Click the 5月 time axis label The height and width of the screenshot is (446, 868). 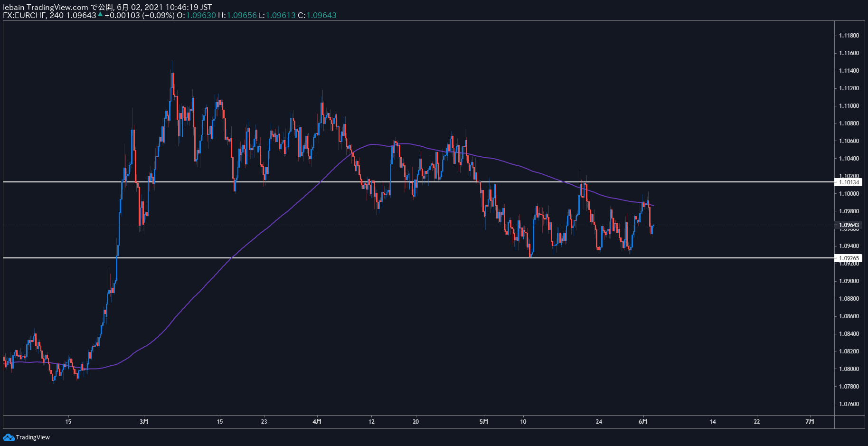point(484,422)
